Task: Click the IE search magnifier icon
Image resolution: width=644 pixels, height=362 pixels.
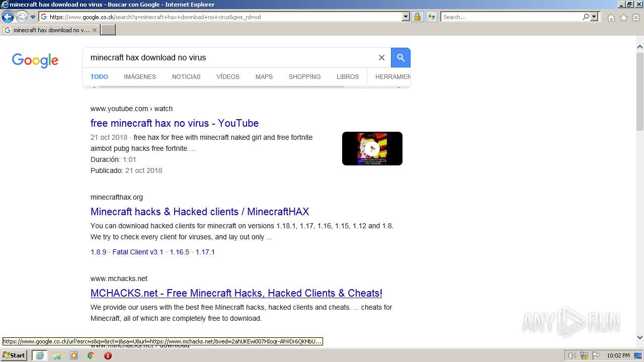Action: coord(586,17)
